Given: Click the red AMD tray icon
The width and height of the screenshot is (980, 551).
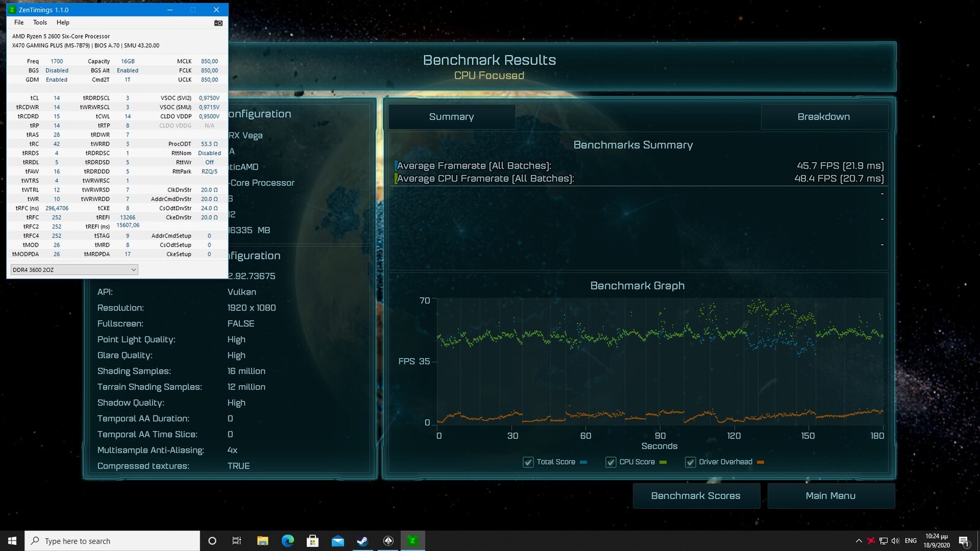Looking at the screenshot, I should click(871, 541).
